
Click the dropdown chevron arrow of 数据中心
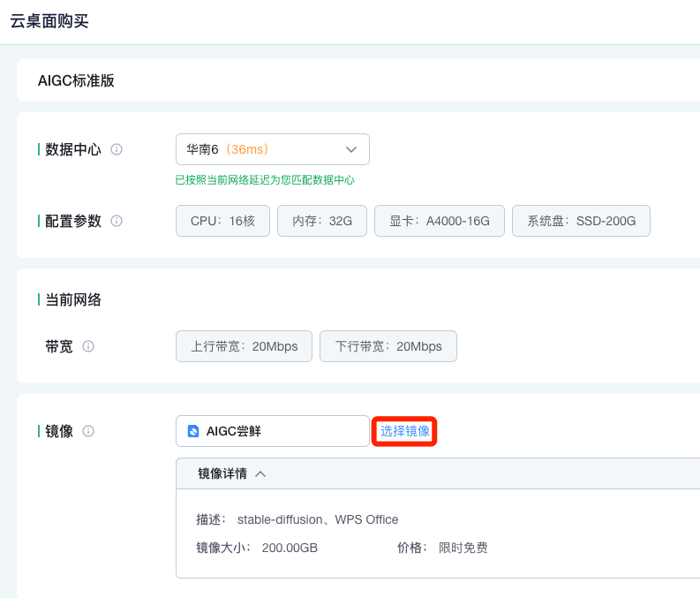pyautogui.click(x=351, y=149)
